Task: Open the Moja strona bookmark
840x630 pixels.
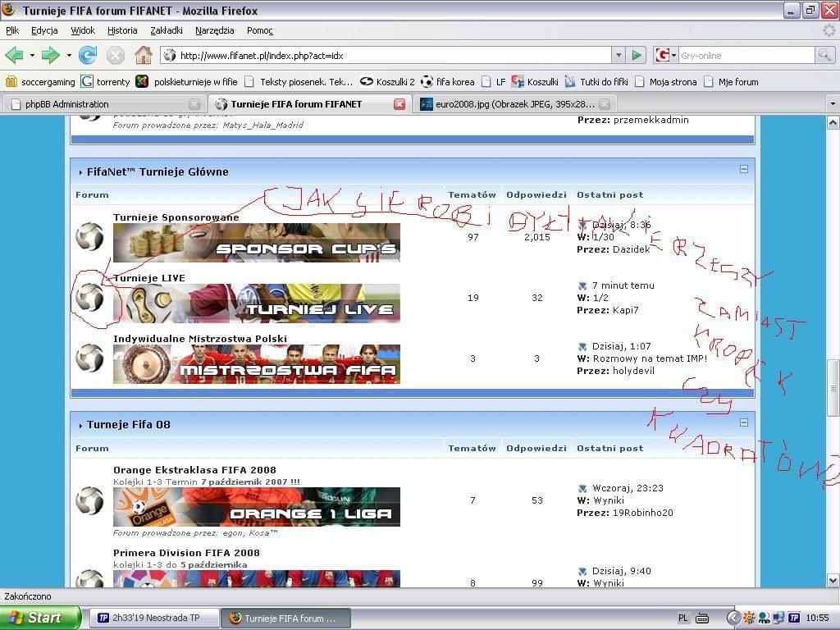Action: click(666, 82)
